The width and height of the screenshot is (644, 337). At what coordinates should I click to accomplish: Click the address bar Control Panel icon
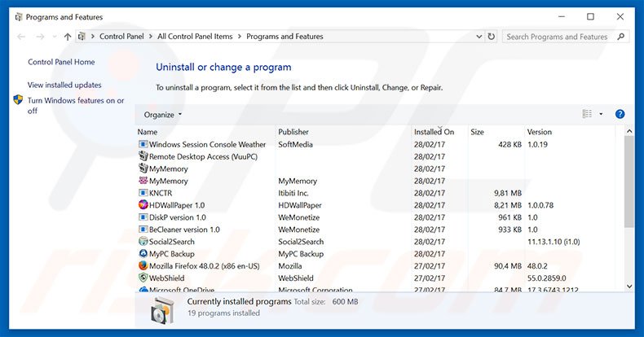click(82, 37)
